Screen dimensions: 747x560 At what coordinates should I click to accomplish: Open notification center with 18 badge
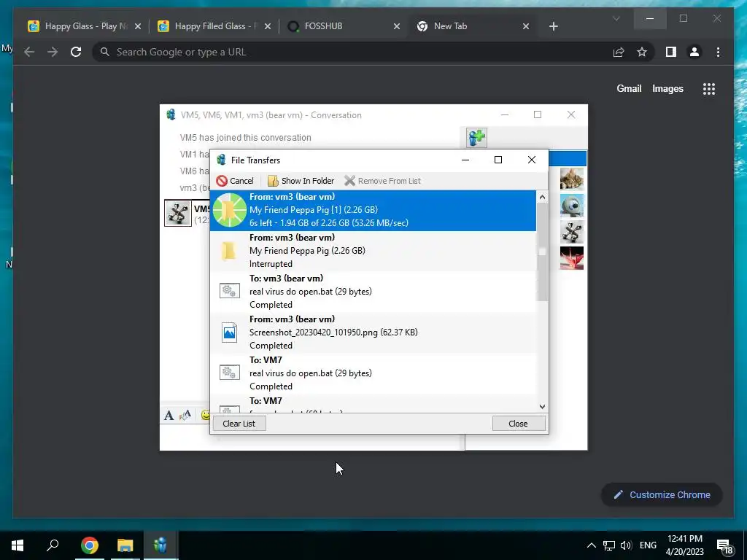(724, 546)
